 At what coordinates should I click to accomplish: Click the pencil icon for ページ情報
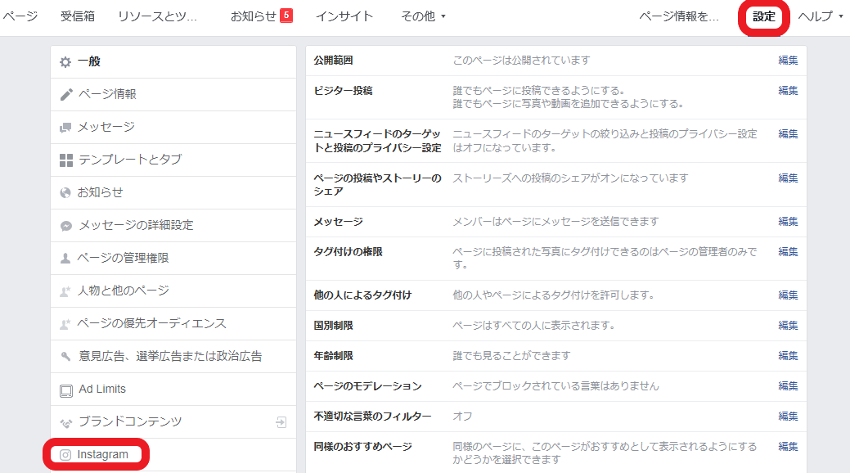click(x=66, y=94)
